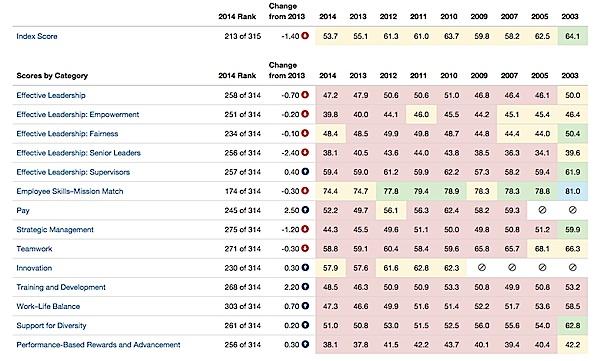
Task: Open Effective Leadership: Empowerment link
Action: (x=78, y=114)
